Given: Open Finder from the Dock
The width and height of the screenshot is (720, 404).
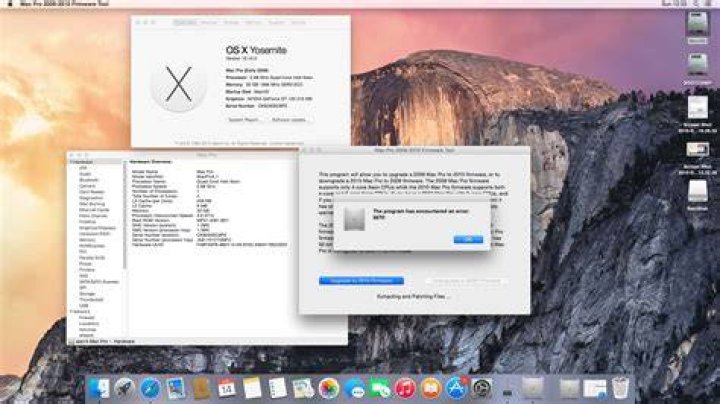Looking at the screenshot, I should (x=98, y=389).
